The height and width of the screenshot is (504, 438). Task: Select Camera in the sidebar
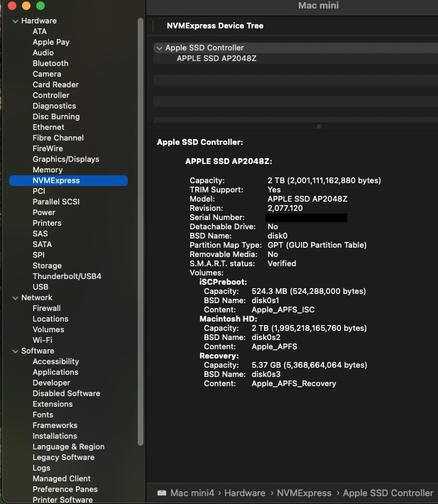(47, 74)
